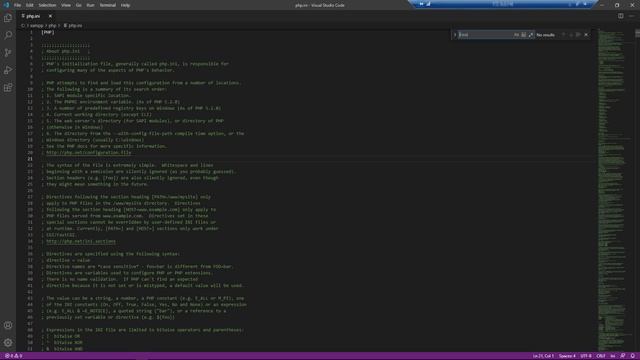Viewport: 640px width, 360px height.
Task: Click CRLF end-of-line status
Action: coord(601,356)
